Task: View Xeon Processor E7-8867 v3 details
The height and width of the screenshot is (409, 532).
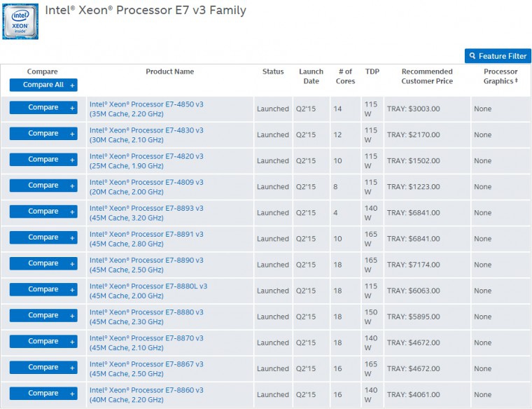Action: pos(146,368)
